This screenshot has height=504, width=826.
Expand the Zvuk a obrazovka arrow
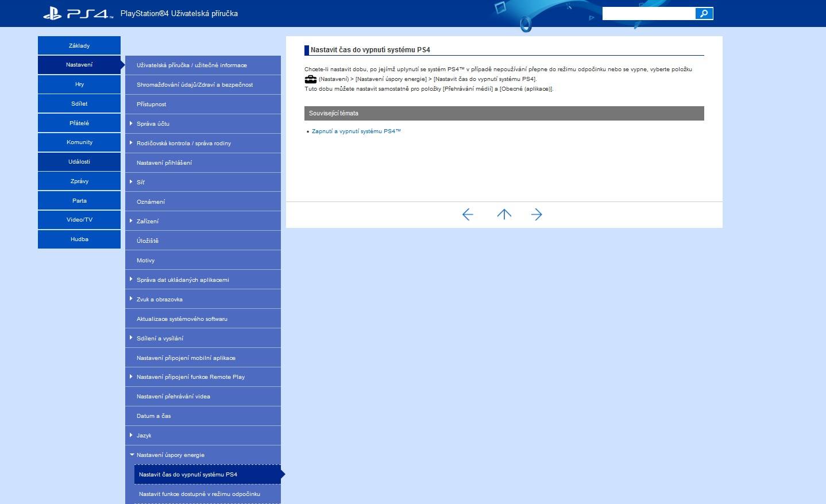[x=131, y=299]
